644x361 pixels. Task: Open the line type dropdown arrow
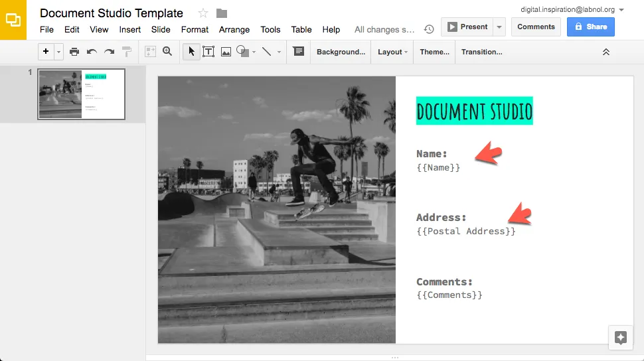click(x=279, y=52)
